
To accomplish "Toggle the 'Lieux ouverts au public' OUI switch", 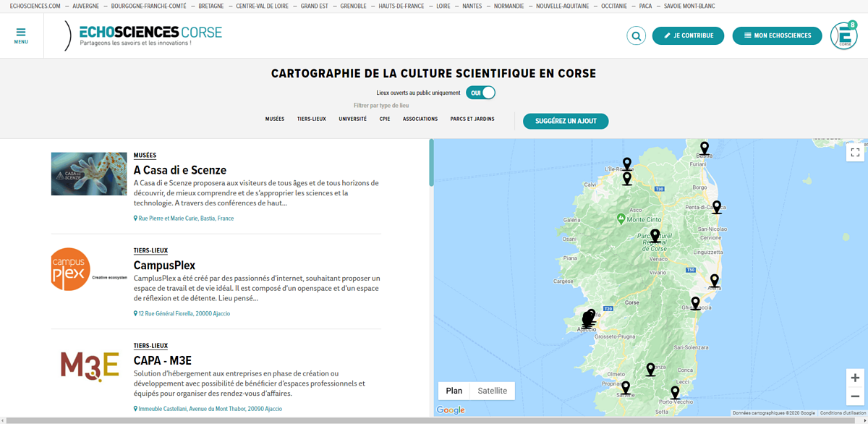I will (480, 93).
